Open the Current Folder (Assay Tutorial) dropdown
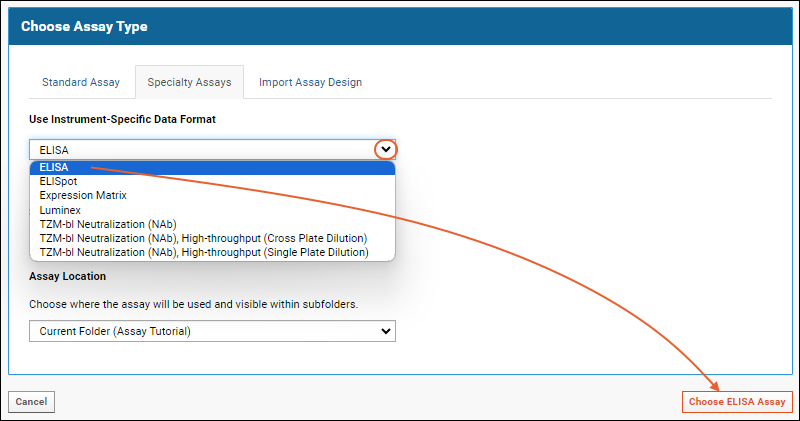Screen dimensions: 800x421 click(x=212, y=331)
